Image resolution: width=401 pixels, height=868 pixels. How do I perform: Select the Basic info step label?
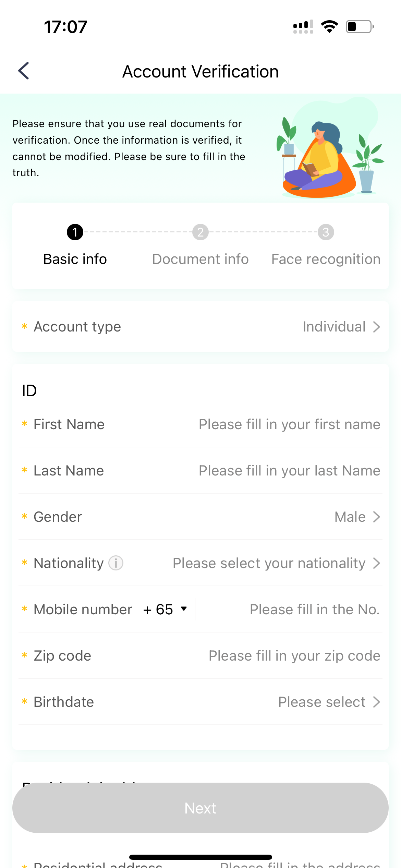point(75,259)
